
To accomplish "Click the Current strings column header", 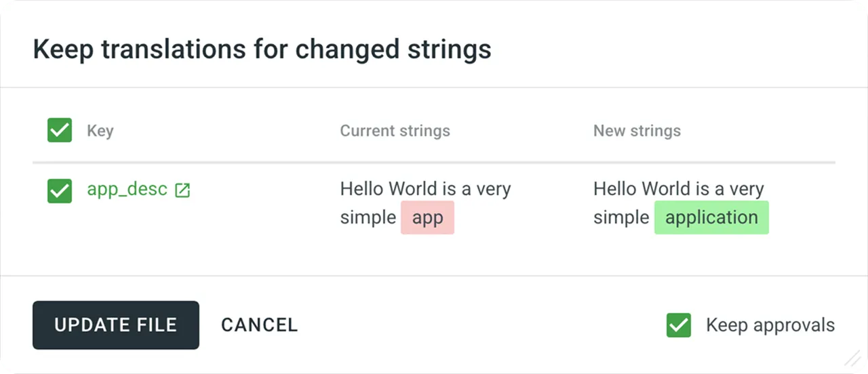I will point(395,131).
